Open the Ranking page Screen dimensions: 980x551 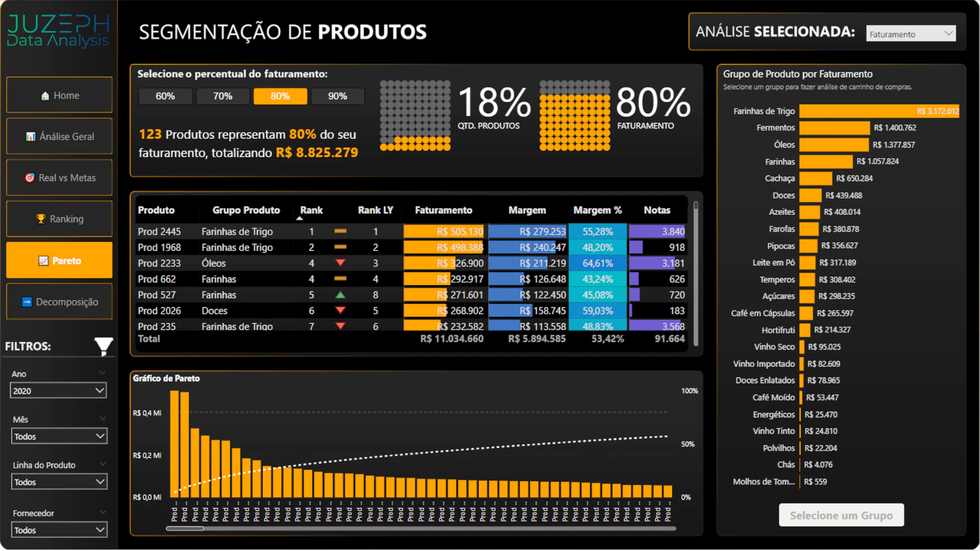[x=59, y=219]
